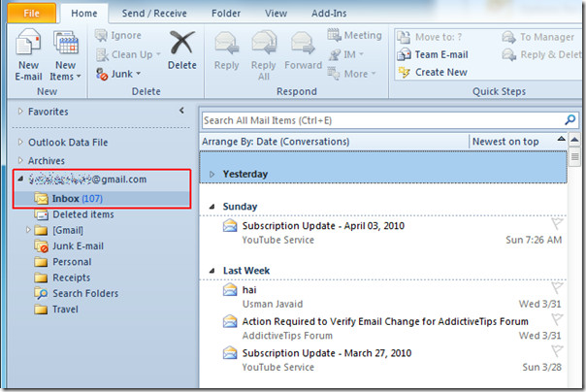The image size is (586, 392).
Task: Switch to the Folder tab
Action: pos(226,13)
